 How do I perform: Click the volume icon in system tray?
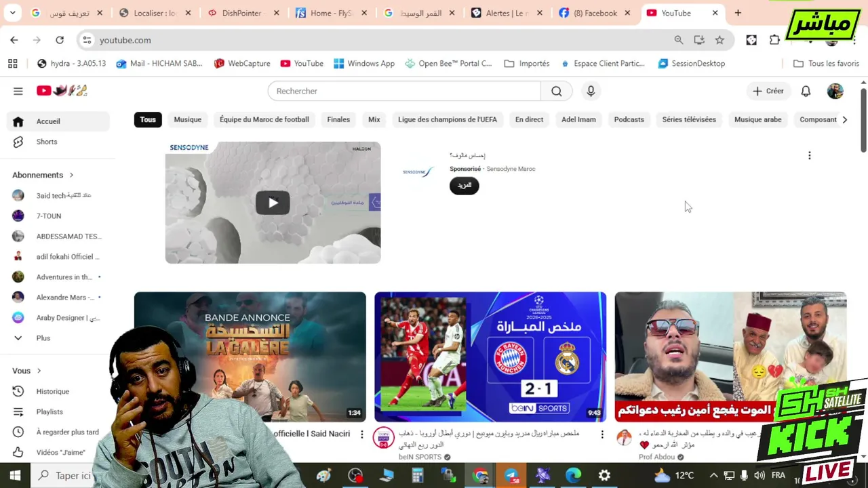(x=759, y=475)
